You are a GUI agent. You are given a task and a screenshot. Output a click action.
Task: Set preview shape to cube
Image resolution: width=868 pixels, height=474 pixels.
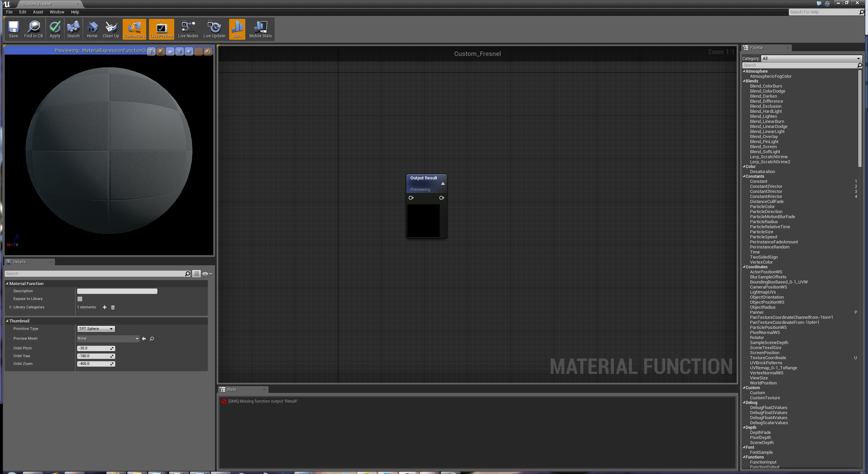tap(180, 51)
